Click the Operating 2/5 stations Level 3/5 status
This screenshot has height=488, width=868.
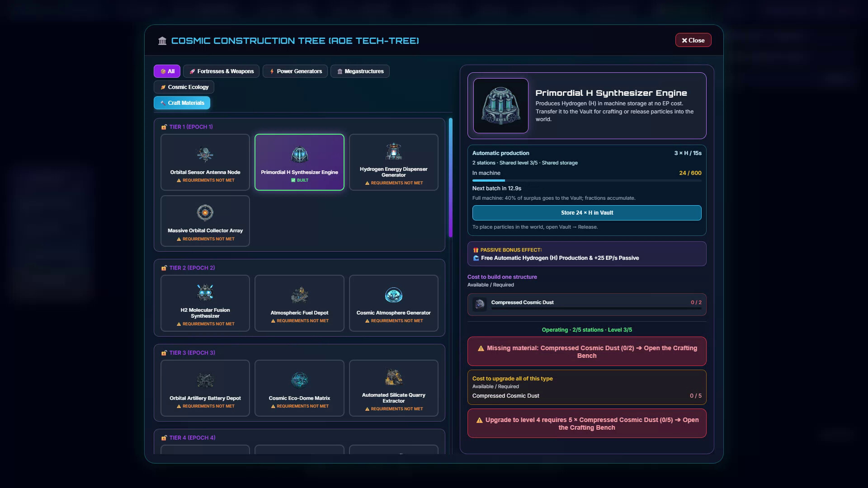pyautogui.click(x=587, y=330)
